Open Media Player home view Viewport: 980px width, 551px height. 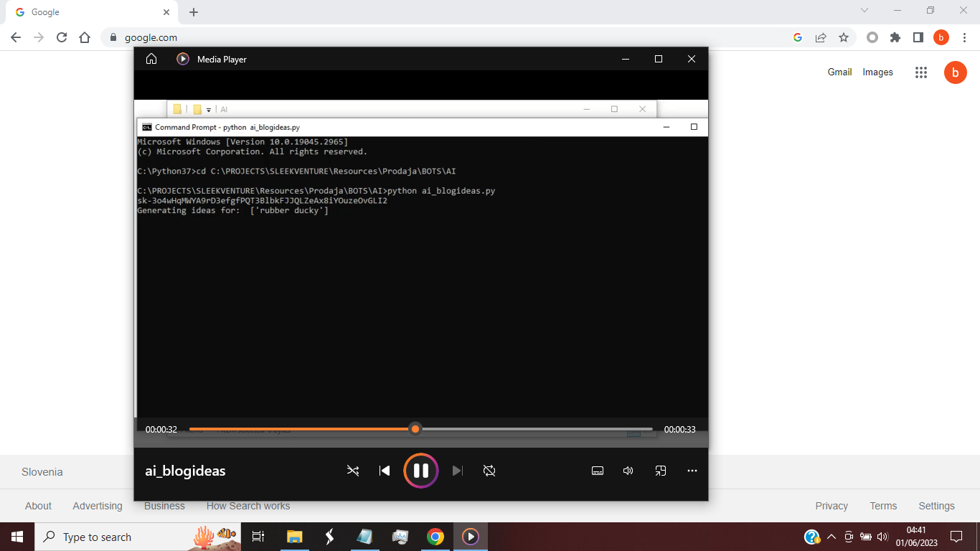[x=151, y=59]
